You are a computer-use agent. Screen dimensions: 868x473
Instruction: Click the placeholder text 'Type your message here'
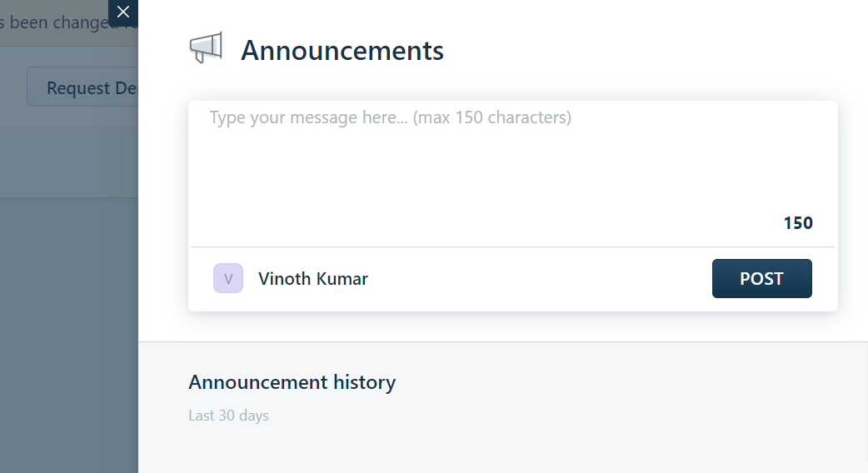click(307, 117)
